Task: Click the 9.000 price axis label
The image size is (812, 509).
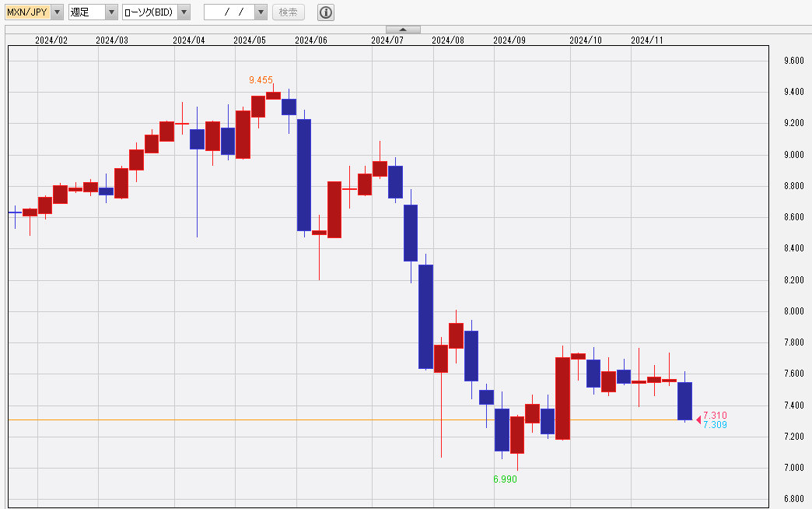Action: pos(794,154)
